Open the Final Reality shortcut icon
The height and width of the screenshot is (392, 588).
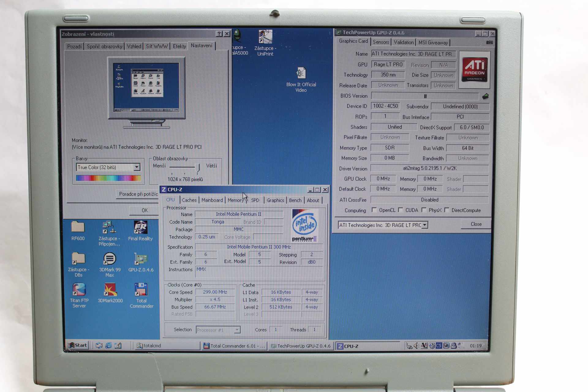[x=140, y=228]
